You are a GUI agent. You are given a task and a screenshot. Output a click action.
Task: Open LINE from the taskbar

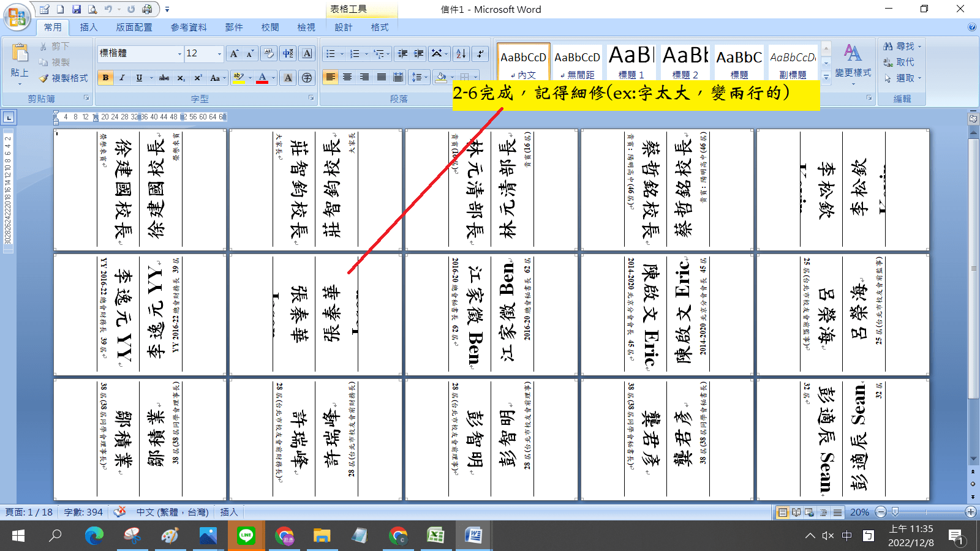click(x=246, y=536)
